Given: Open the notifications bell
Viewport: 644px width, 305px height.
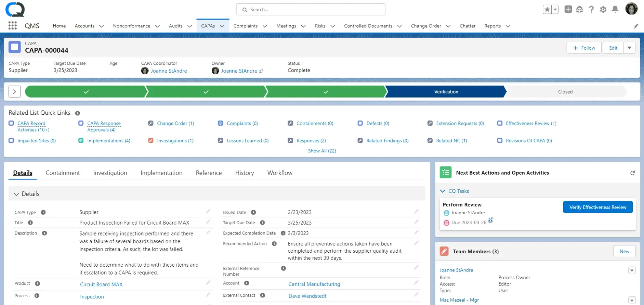Looking at the screenshot, I should [615, 9].
